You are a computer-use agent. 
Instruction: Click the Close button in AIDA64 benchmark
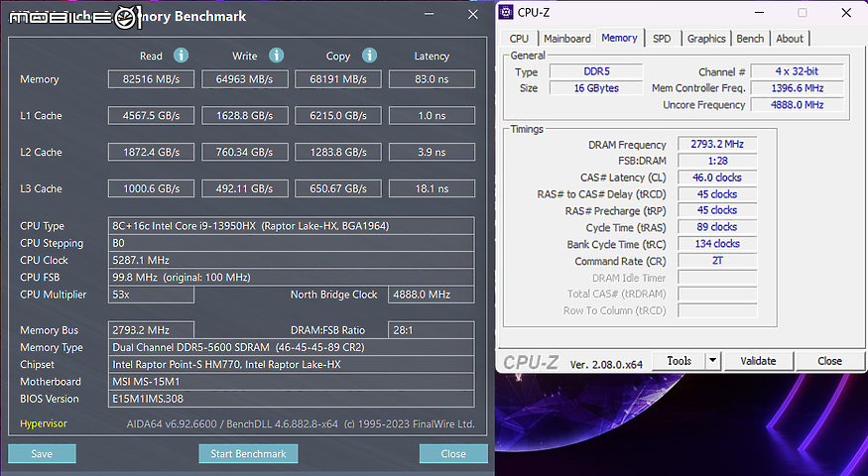[x=453, y=454]
